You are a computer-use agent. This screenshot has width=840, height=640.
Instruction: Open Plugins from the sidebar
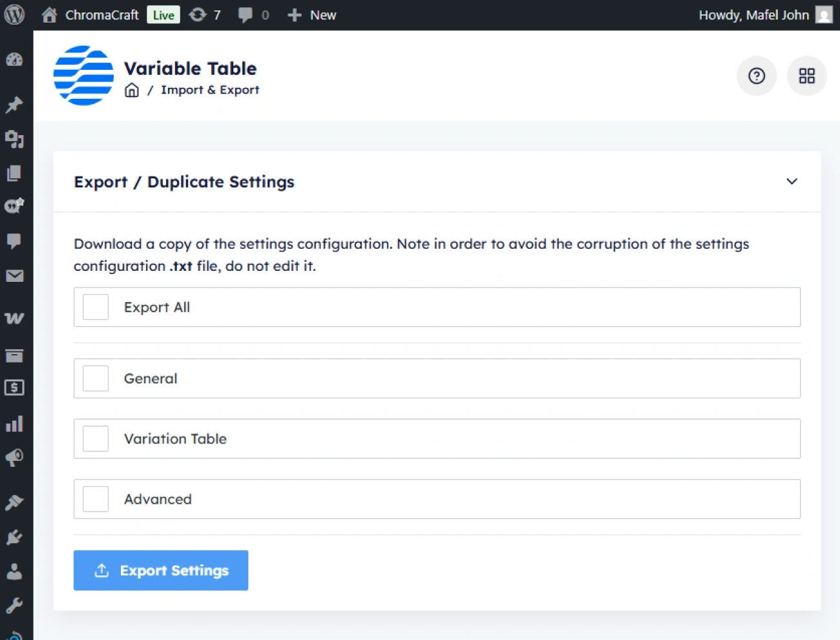tap(14, 537)
